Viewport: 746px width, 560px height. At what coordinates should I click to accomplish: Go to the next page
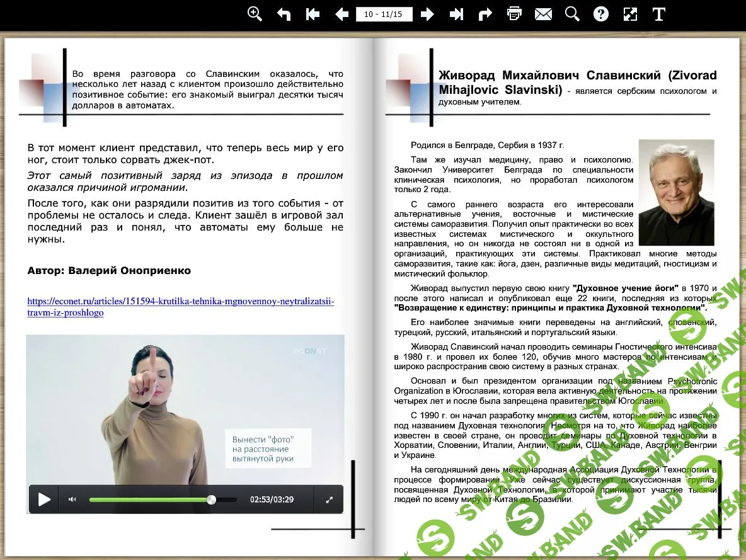[x=427, y=13]
